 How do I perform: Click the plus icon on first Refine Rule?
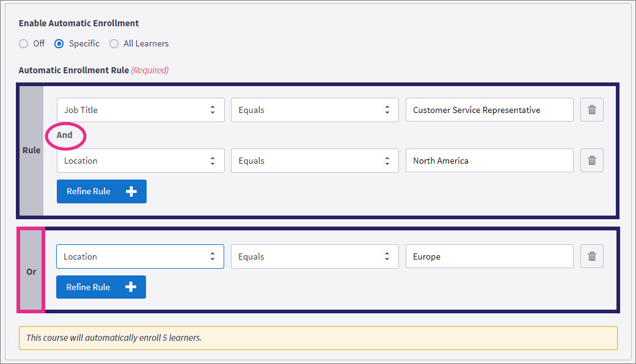click(x=131, y=191)
